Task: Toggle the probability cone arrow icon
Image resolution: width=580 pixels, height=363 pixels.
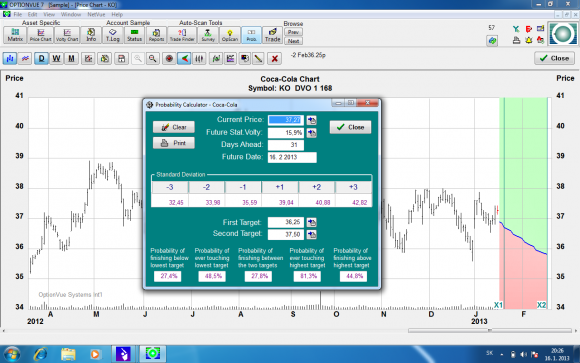Action: (x=184, y=58)
